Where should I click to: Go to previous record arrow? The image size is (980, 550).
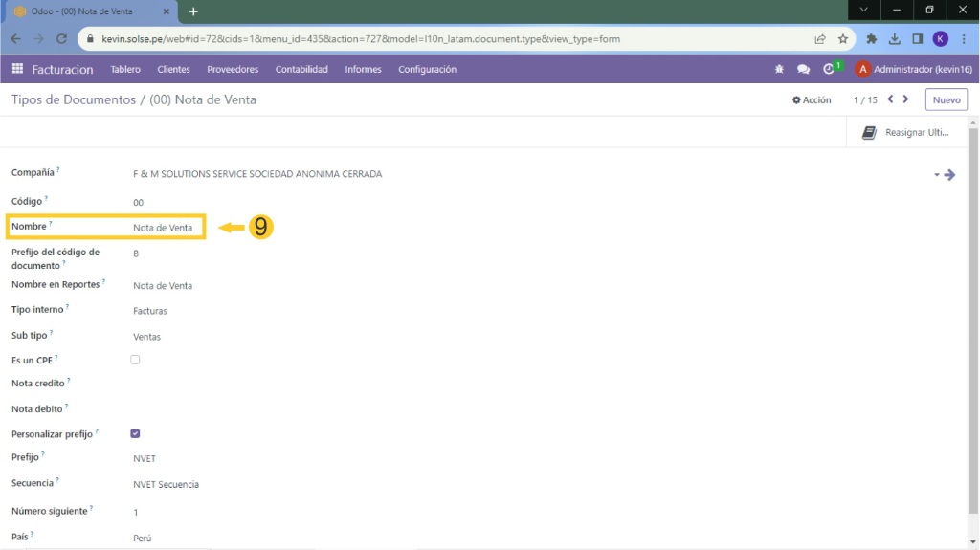point(891,99)
